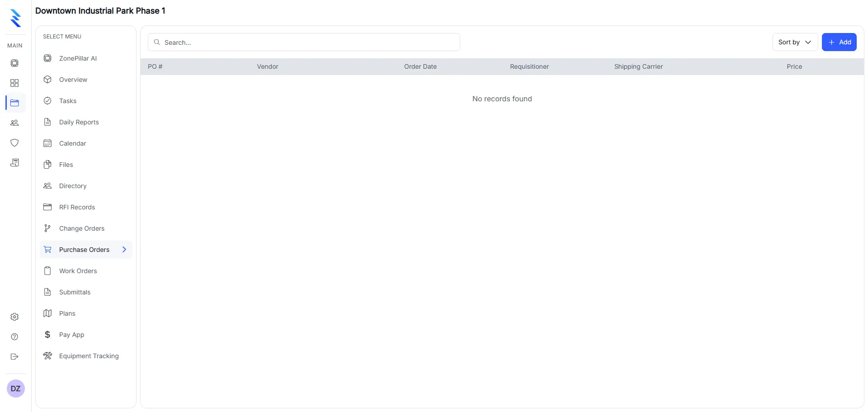The image size is (868, 412).
Task: Select the Submittals menu item
Action: point(74,292)
